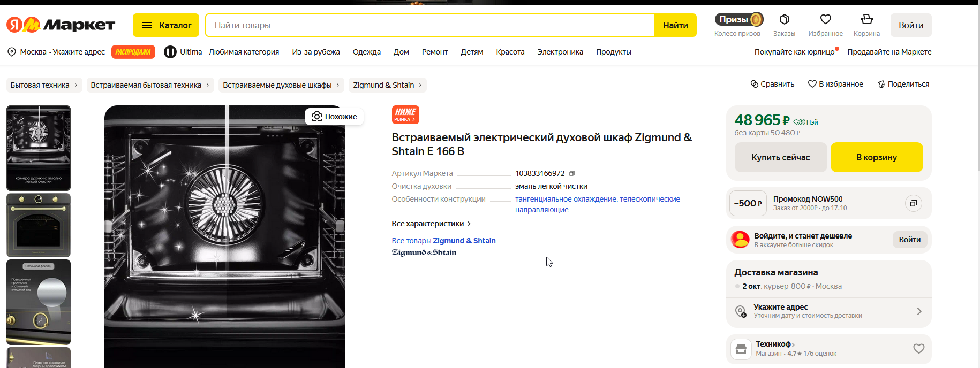Click the −500 ₽ promo discount badge

[x=748, y=203]
